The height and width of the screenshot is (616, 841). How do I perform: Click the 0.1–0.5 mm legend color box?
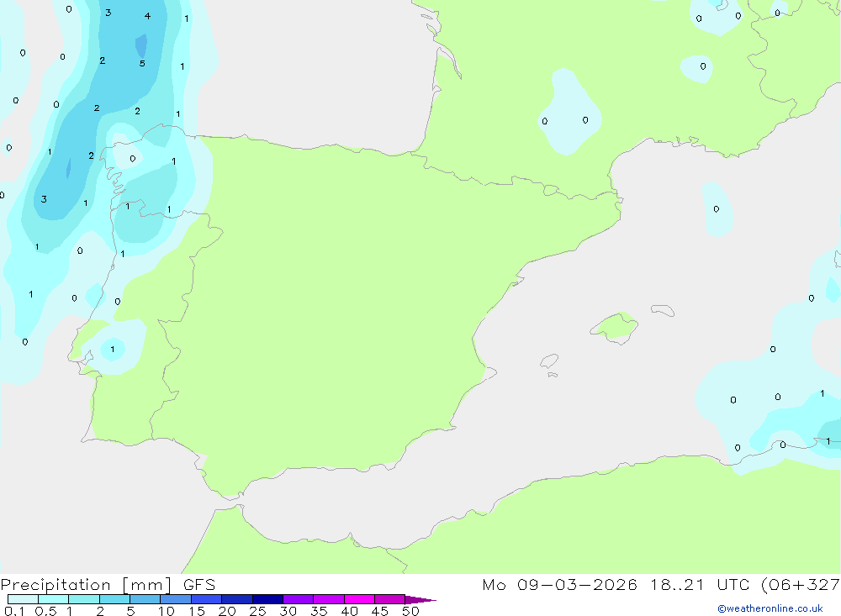(x=23, y=599)
